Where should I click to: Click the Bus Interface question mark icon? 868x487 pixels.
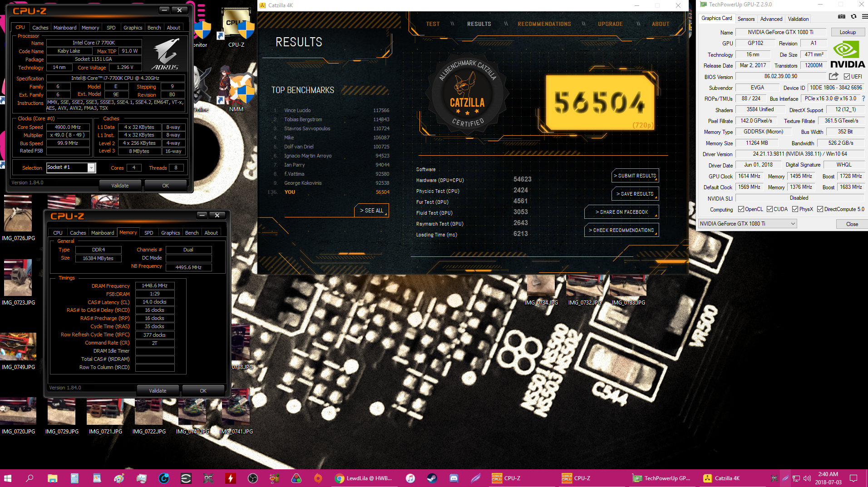coord(863,98)
